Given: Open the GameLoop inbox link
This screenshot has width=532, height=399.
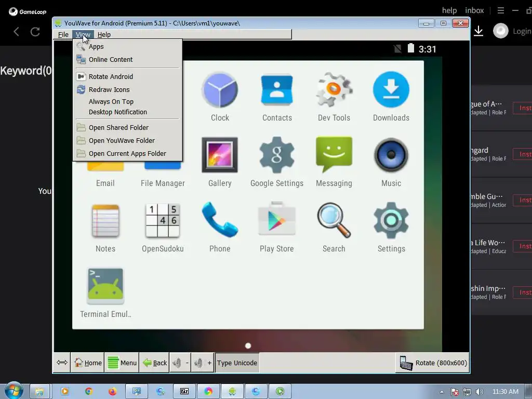Looking at the screenshot, I should point(474,10).
